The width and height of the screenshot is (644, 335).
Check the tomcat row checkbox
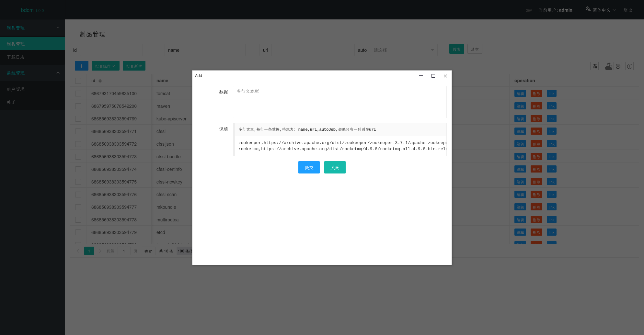(78, 94)
